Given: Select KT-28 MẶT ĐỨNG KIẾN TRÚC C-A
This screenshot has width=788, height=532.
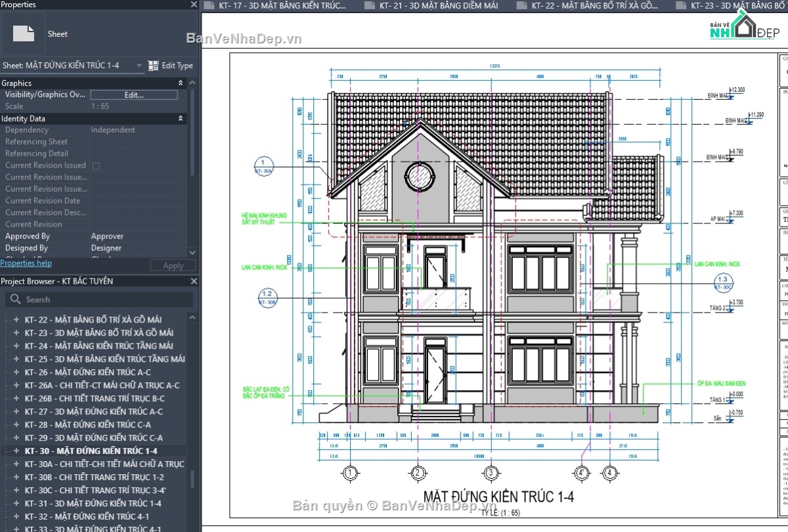Looking at the screenshot, I should [88, 425].
